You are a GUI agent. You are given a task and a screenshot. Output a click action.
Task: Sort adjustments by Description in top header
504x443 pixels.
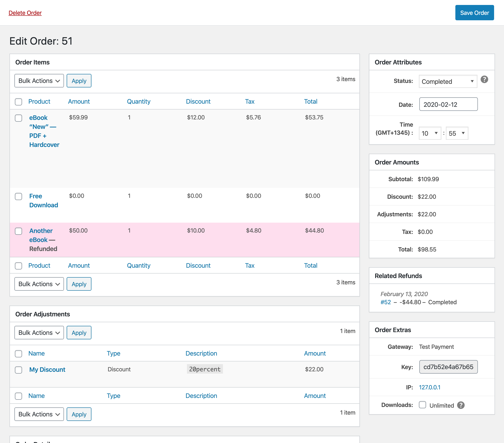tap(201, 353)
